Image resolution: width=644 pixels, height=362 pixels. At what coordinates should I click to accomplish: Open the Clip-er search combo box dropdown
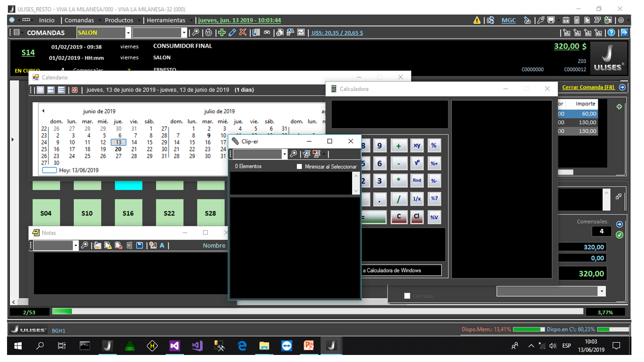(x=285, y=154)
